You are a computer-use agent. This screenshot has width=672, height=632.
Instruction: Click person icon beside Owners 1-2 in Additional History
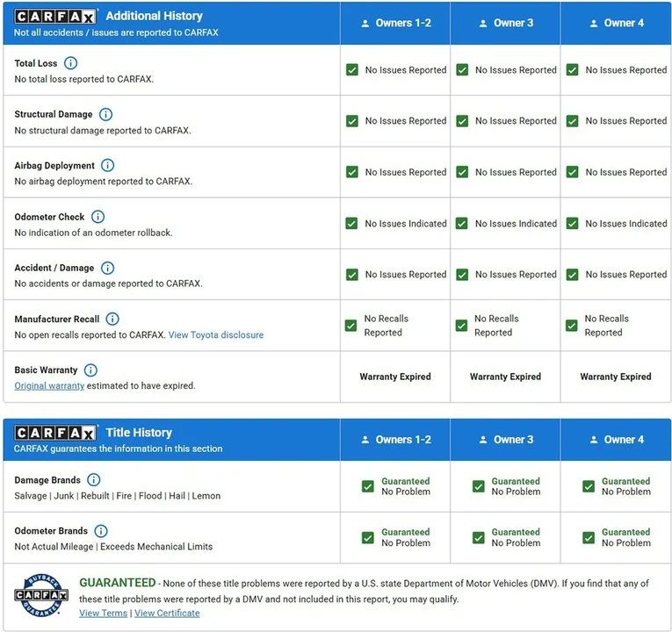coord(365,24)
